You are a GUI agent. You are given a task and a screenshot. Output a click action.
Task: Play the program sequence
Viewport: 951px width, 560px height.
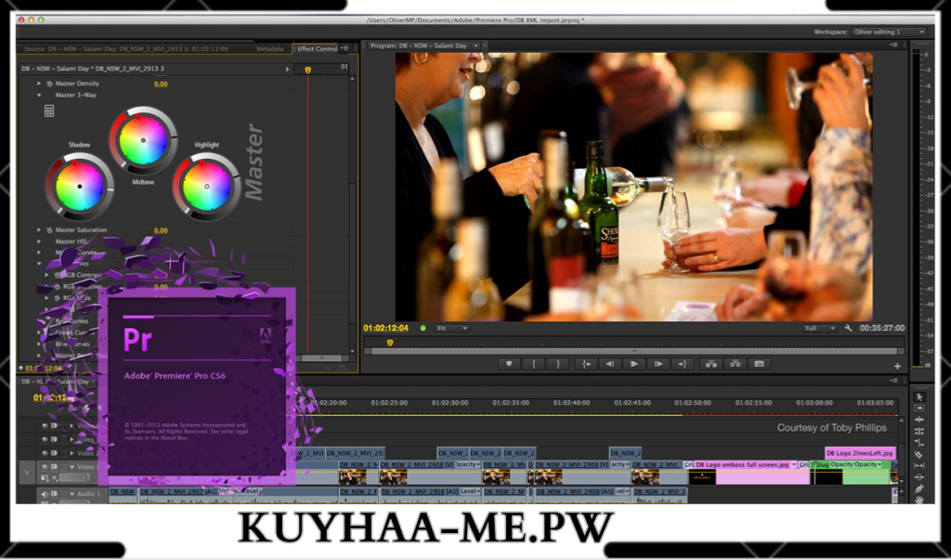pos(633,364)
